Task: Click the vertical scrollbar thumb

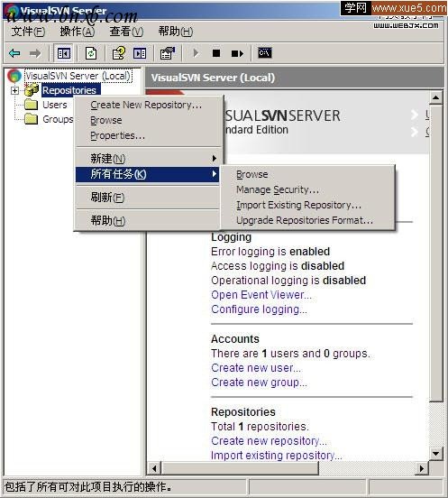Action: pos(436,254)
